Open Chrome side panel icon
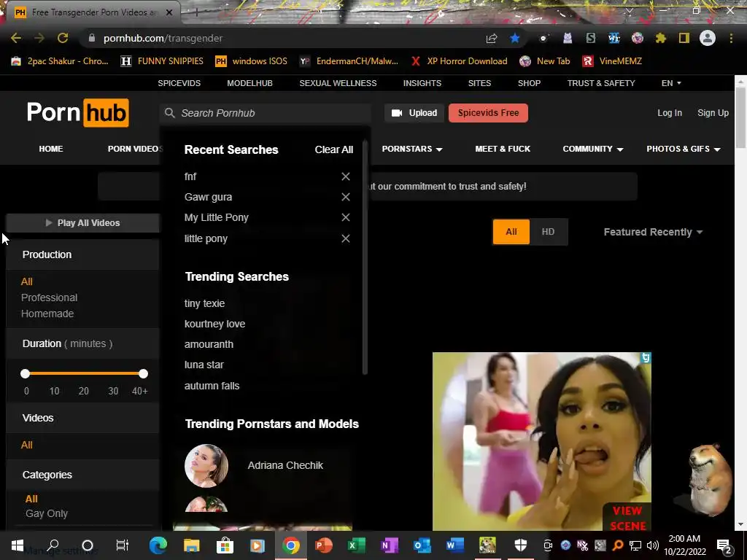The height and width of the screenshot is (560, 747). [x=684, y=38]
